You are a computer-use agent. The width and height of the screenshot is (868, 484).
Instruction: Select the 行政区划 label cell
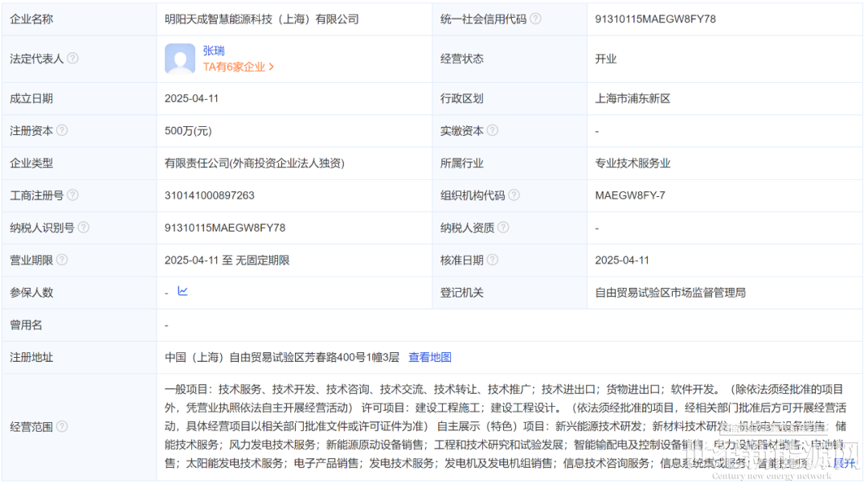[x=510, y=99]
